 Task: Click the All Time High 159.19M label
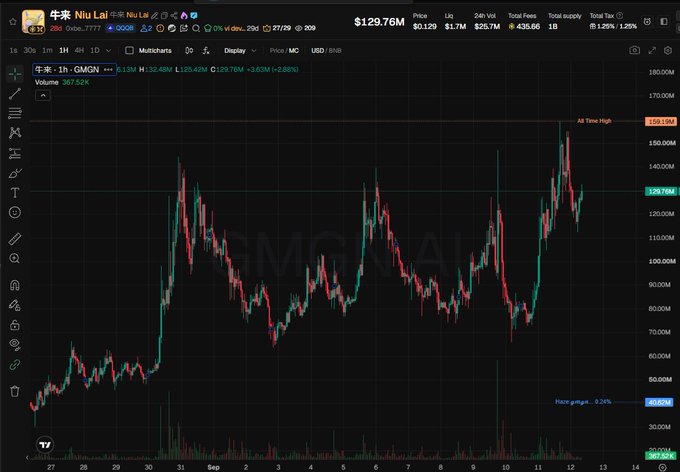click(660, 121)
